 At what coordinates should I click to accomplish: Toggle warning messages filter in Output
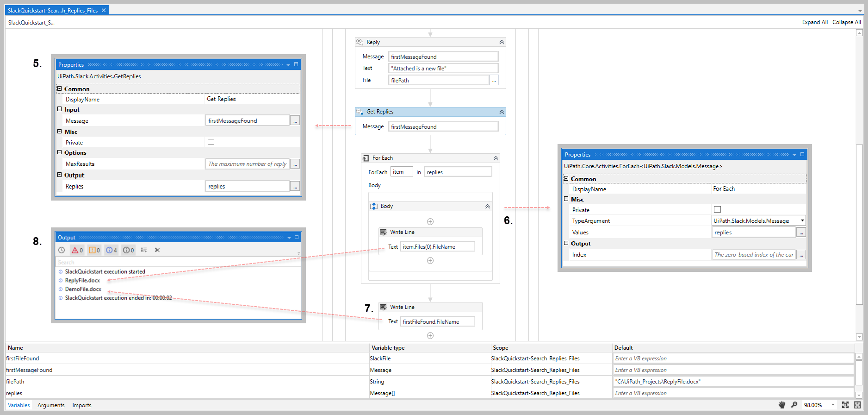pyautogui.click(x=94, y=250)
